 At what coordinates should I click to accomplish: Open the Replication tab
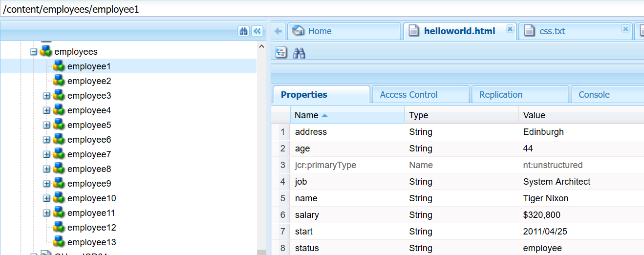(x=501, y=95)
